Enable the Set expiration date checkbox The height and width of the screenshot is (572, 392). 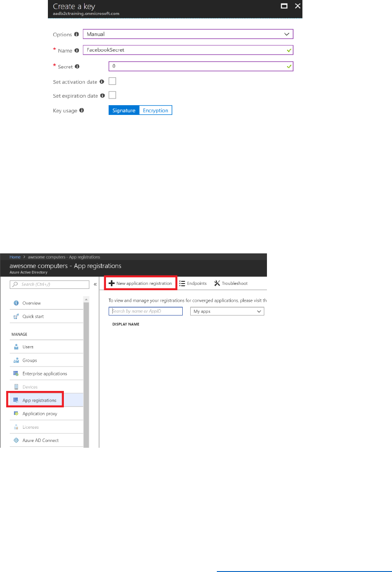click(x=112, y=95)
